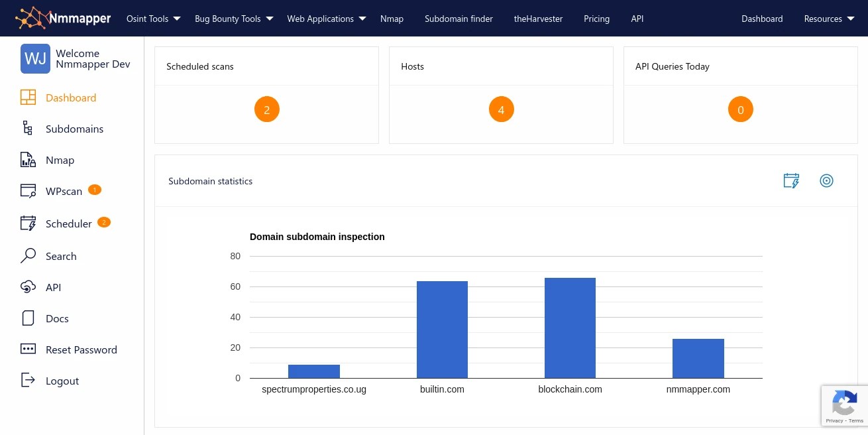Open the Resources dropdown menu
868x435 pixels.
point(829,19)
